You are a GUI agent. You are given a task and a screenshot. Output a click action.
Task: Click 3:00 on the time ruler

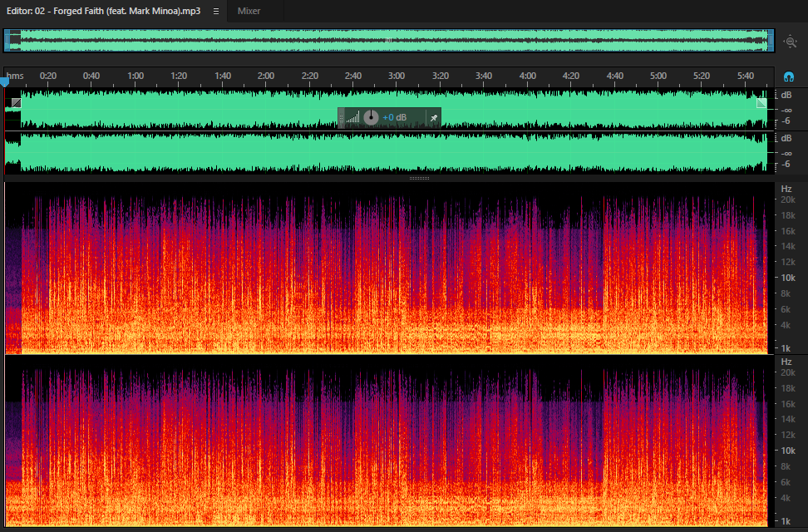tap(397, 76)
